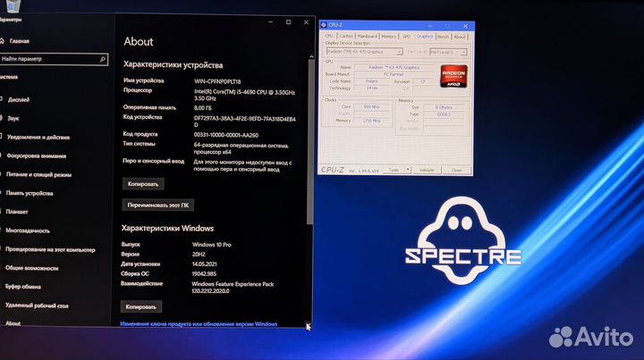The height and width of the screenshot is (360, 644).
Task: Open the Mainboard tab in CPU-Z
Action: click(x=368, y=36)
